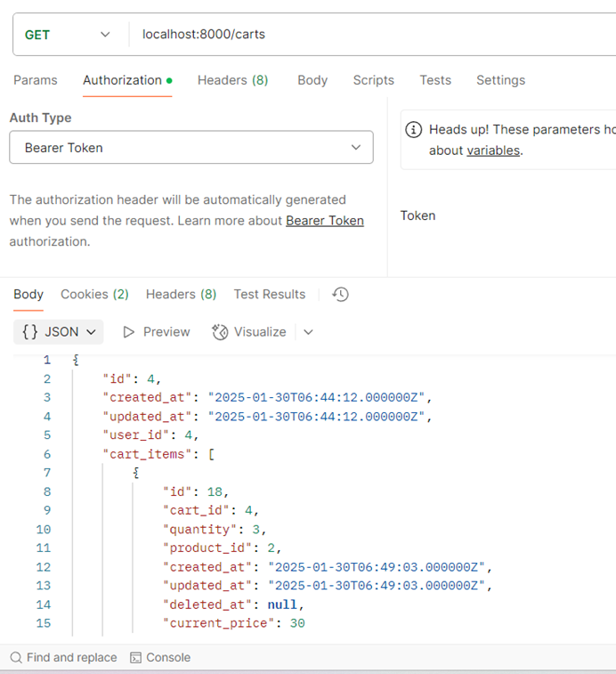
Task: Switch response view to Preview
Action: (157, 332)
